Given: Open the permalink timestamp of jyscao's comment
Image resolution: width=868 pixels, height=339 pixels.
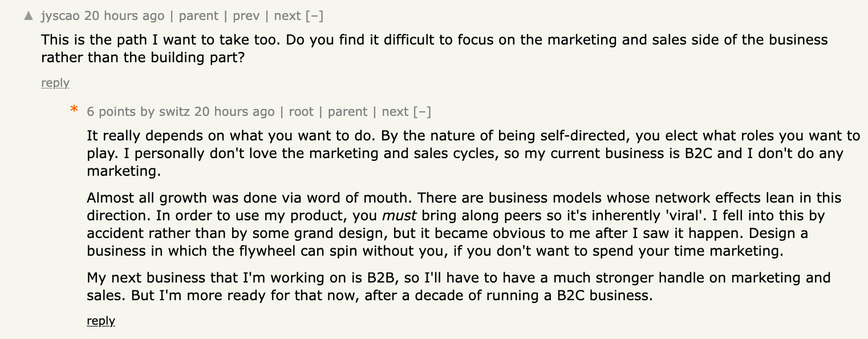Looking at the screenshot, I should pyautogui.click(x=124, y=16).
